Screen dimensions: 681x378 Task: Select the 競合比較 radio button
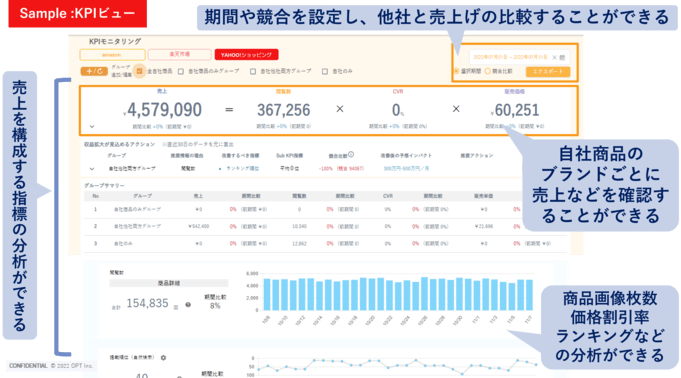point(487,71)
